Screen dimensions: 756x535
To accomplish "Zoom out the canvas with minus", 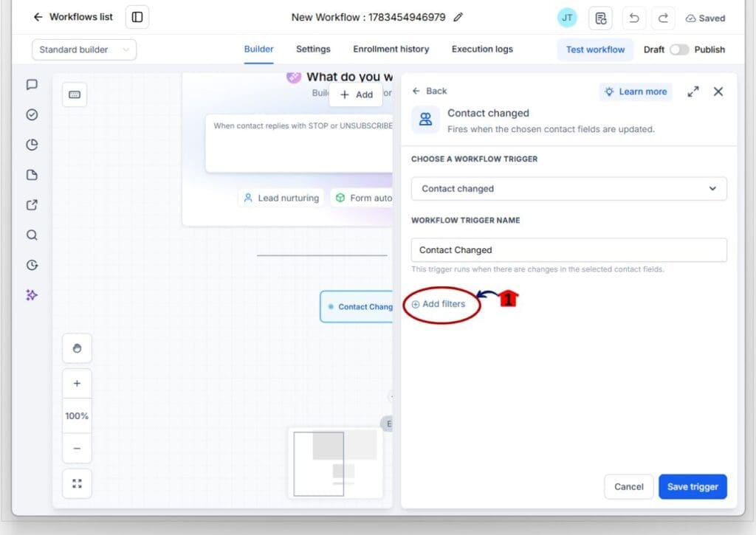I will coord(77,448).
